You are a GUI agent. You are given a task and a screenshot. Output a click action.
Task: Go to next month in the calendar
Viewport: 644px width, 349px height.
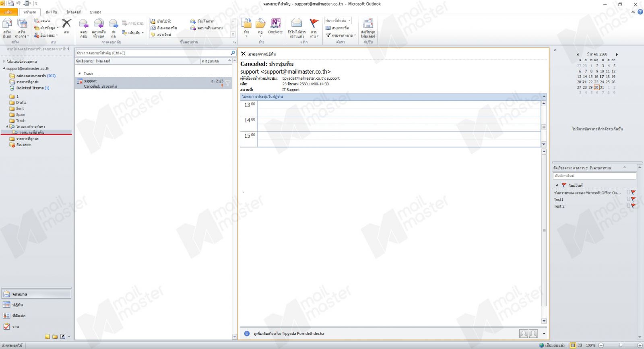point(617,54)
